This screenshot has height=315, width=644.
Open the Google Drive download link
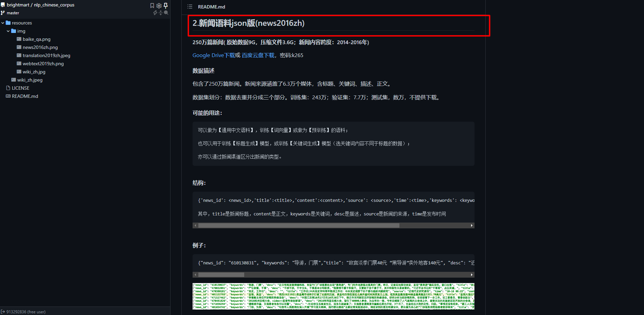coord(214,55)
